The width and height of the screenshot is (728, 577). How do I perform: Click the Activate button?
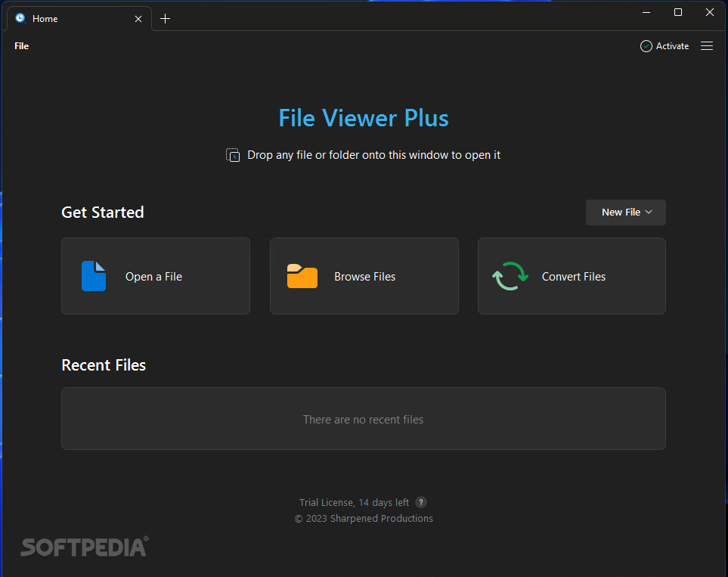point(664,46)
